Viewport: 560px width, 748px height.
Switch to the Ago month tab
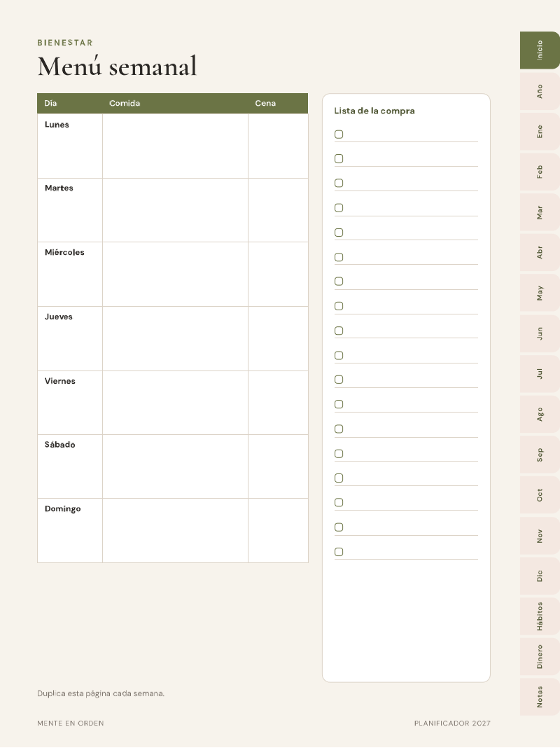(x=540, y=414)
